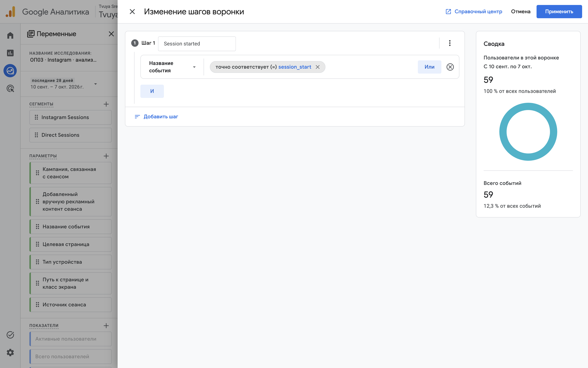Open the Explore icon in left navigation

10,71
